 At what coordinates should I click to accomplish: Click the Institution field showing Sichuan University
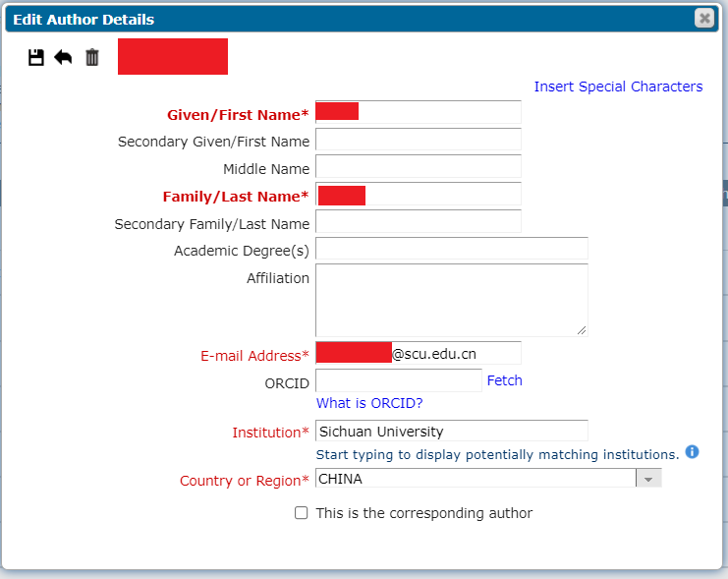coord(451,432)
